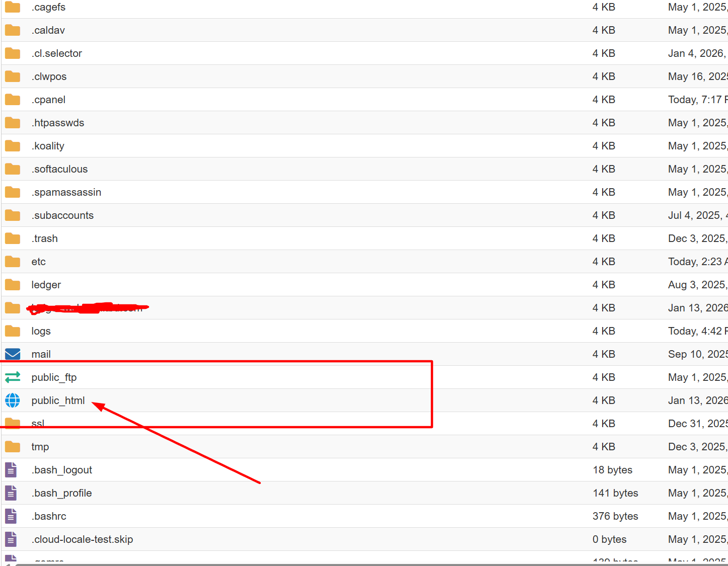728x566 pixels.
Task: Click the .cloud-locale-test.skip file name
Action: click(x=82, y=539)
